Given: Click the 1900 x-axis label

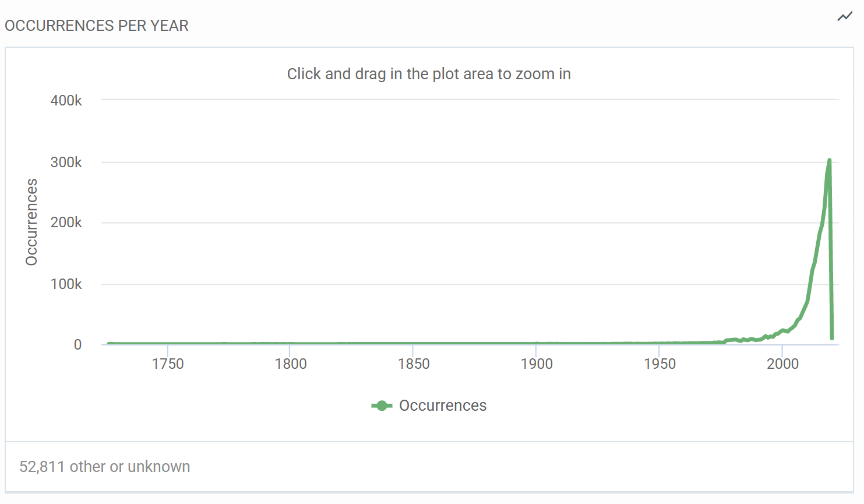Looking at the screenshot, I should [x=537, y=364].
